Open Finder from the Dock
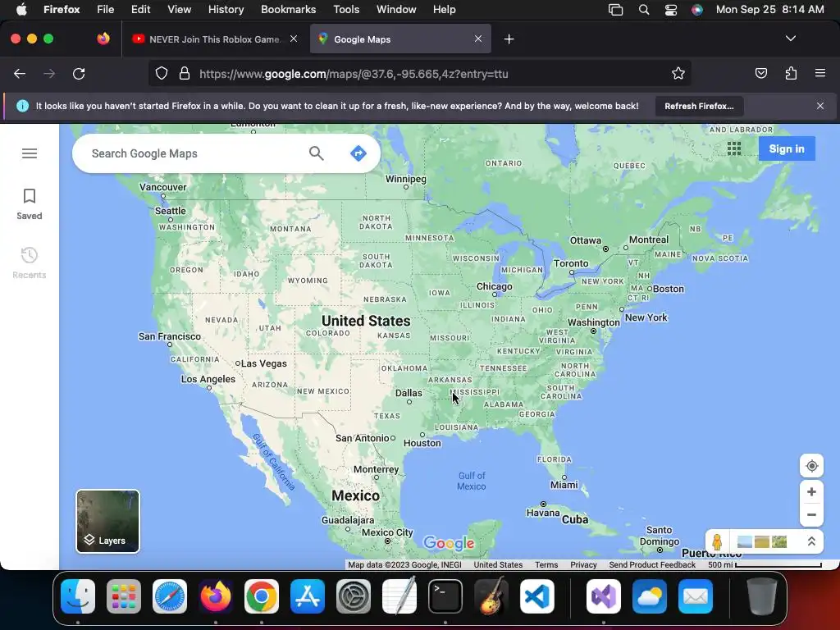The width and height of the screenshot is (840, 630). coord(78,596)
